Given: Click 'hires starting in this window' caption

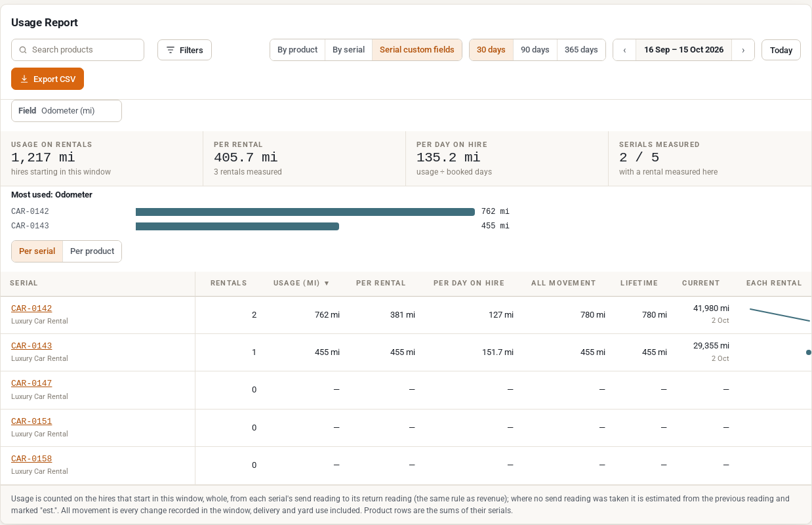Looking at the screenshot, I should tap(61, 172).
